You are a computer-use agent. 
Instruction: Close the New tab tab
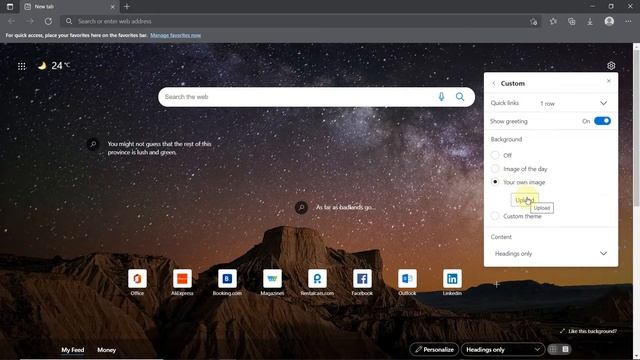tap(113, 7)
